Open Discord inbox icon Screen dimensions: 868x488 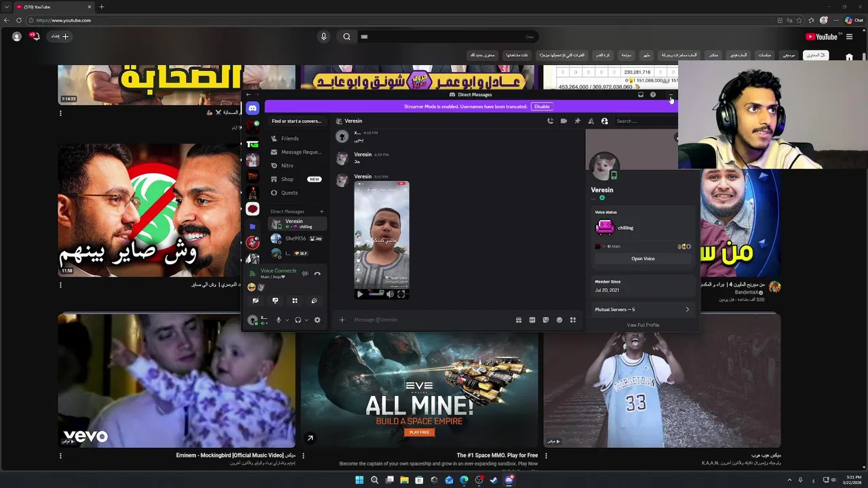tap(640, 95)
